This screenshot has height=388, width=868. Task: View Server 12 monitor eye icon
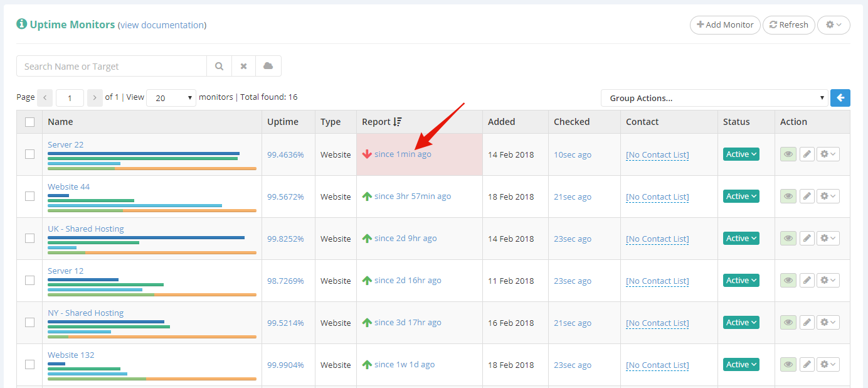coord(789,281)
